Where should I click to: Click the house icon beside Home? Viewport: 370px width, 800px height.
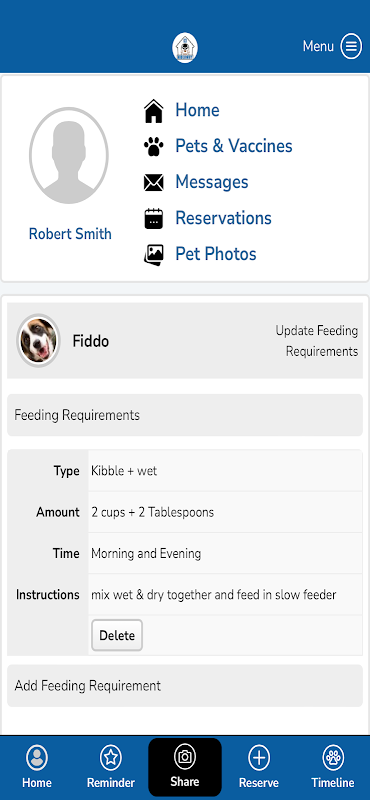[x=154, y=111]
